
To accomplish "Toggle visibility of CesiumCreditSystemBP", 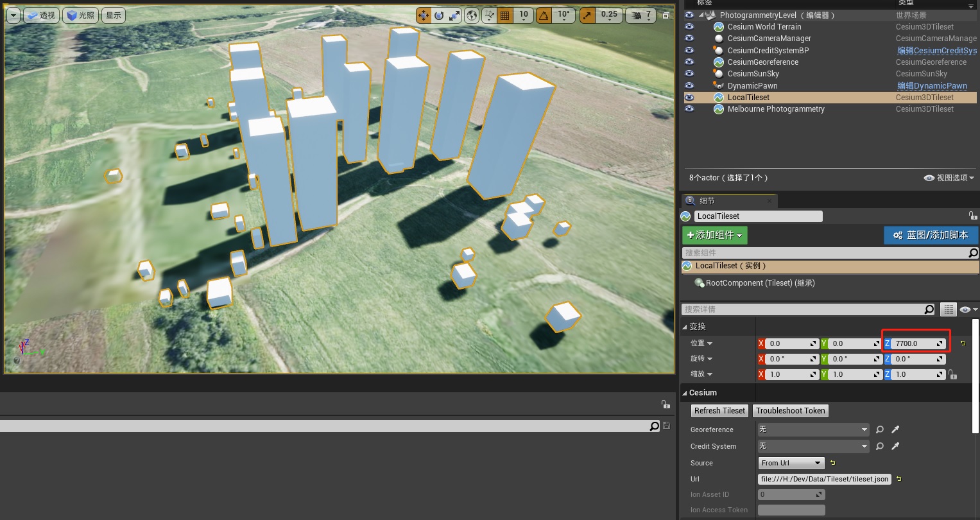I will point(689,50).
